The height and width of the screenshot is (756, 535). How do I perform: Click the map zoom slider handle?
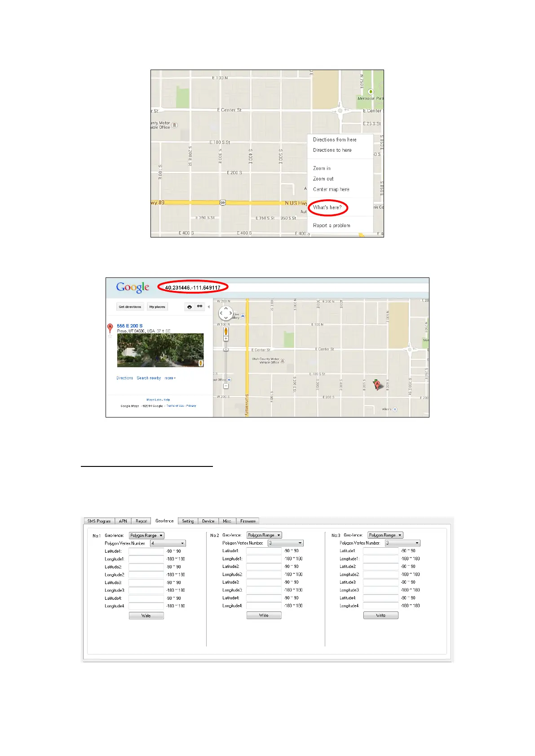(226, 349)
